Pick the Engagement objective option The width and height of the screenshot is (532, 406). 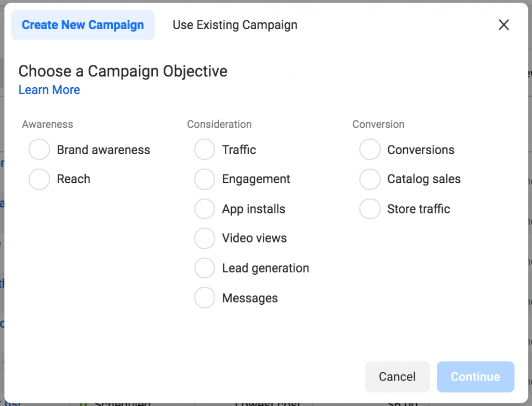[x=205, y=179]
